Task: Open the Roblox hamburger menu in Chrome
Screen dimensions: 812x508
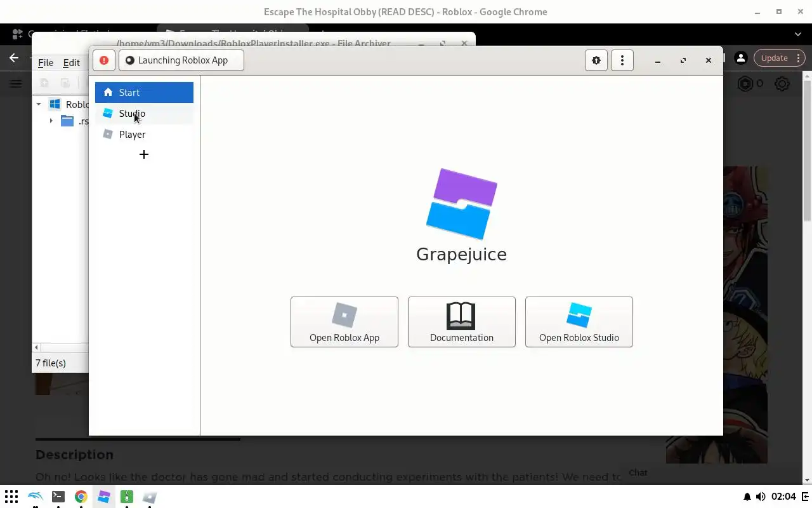Action: coord(16,84)
